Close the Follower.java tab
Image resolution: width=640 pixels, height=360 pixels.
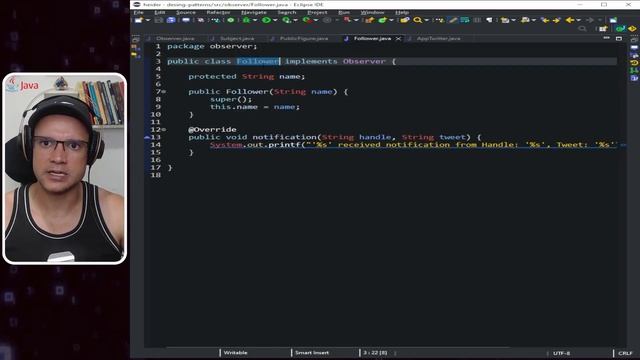398,38
